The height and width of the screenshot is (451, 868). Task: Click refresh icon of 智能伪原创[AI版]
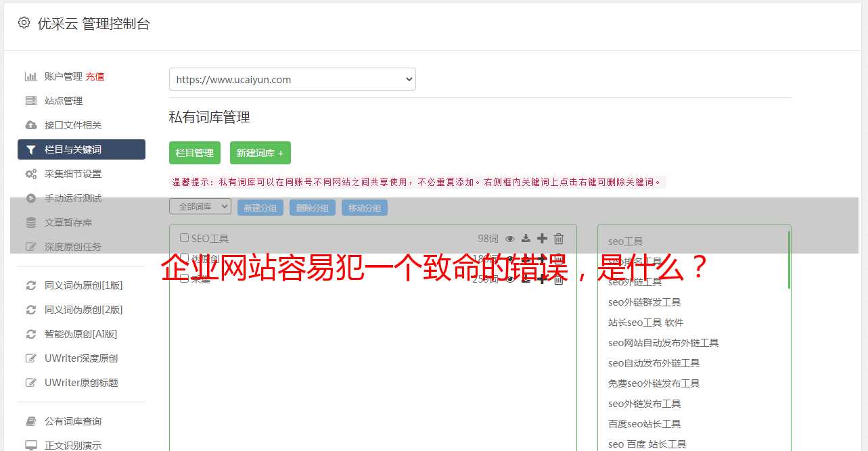tap(31, 334)
